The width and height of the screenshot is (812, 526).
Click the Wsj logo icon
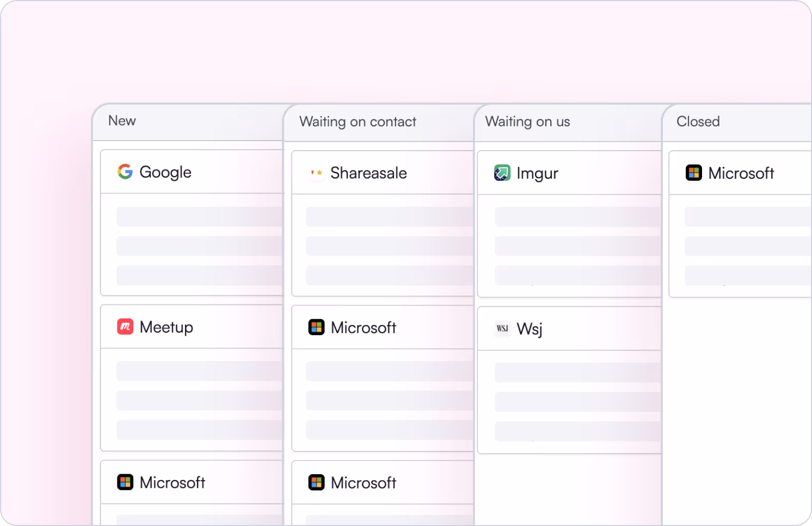pyautogui.click(x=502, y=328)
